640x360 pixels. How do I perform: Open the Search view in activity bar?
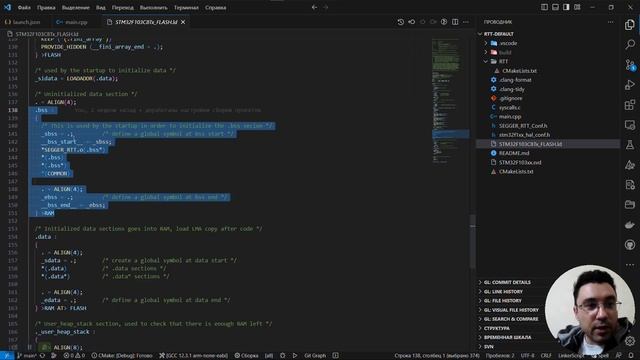tap(630, 44)
